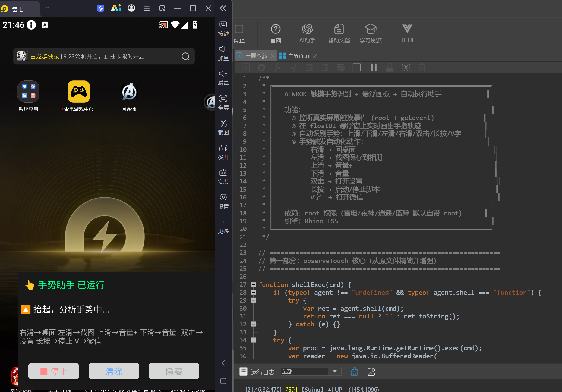
Task: Open the keyboard mapping 按键 tool
Action: pyautogui.click(x=223, y=29)
